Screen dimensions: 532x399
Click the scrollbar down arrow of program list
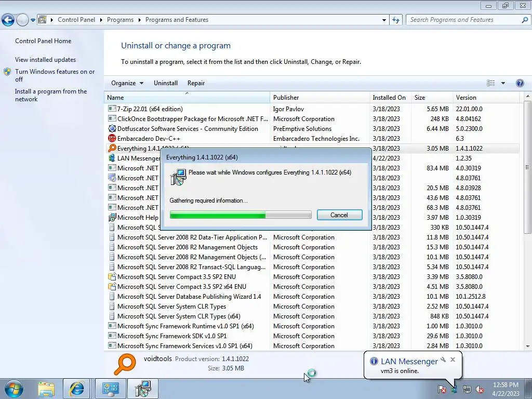pos(527,346)
